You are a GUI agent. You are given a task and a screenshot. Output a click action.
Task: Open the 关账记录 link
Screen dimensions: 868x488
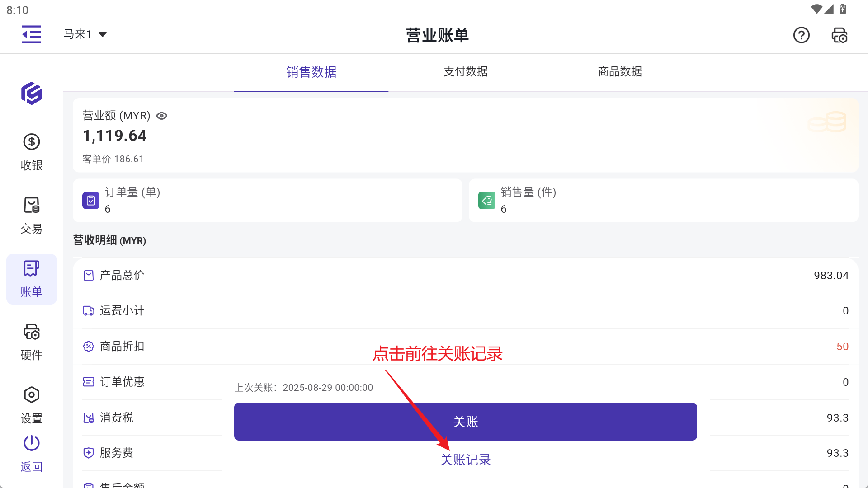465,460
